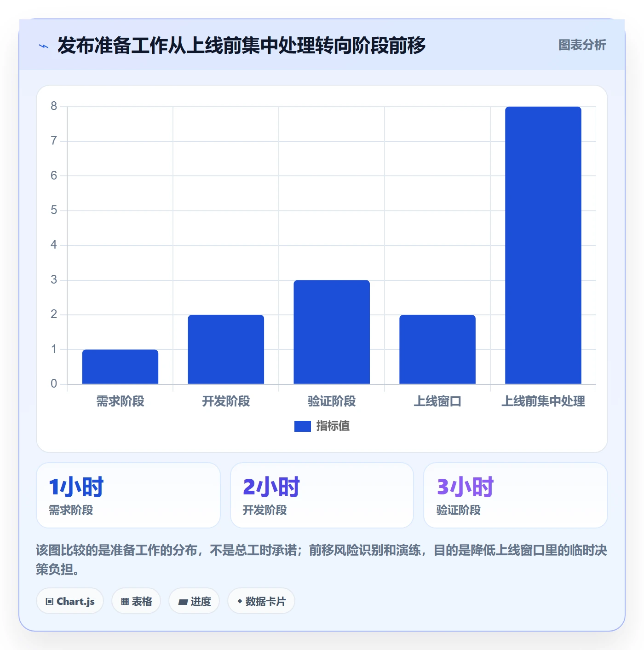Click the 需求阶段 x-axis label
The width and height of the screenshot is (644, 650).
(x=120, y=401)
